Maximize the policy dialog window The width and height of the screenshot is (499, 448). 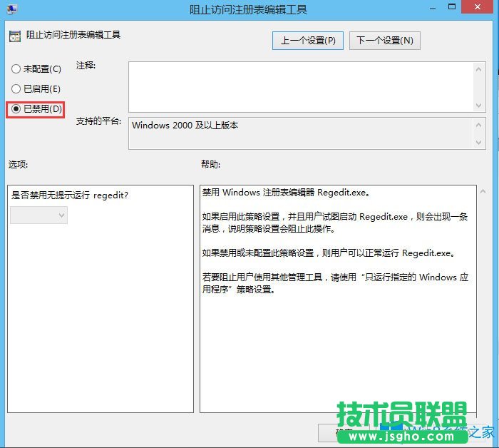[x=451, y=7]
